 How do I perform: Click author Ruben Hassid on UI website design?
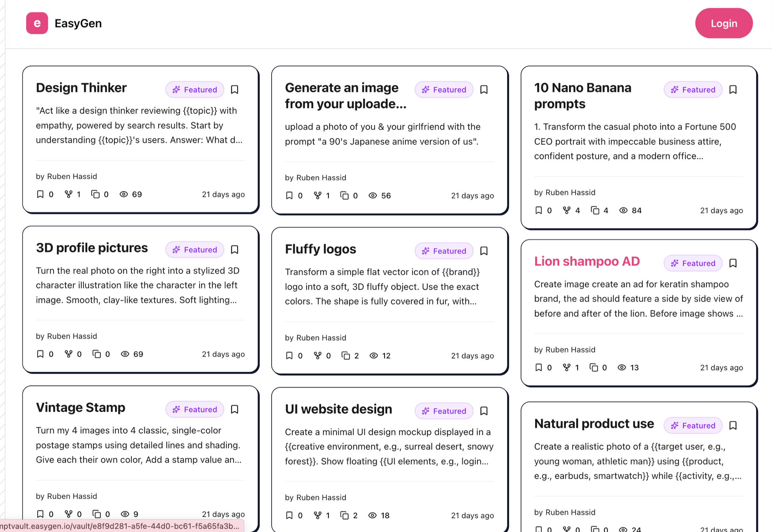point(321,497)
